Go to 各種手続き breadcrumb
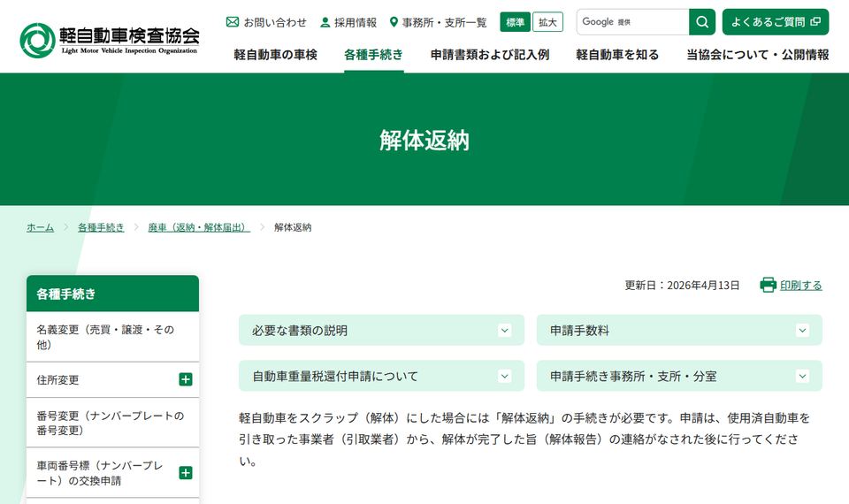Image resolution: width=849 pixels, height=504 pixels. (101, 227)
